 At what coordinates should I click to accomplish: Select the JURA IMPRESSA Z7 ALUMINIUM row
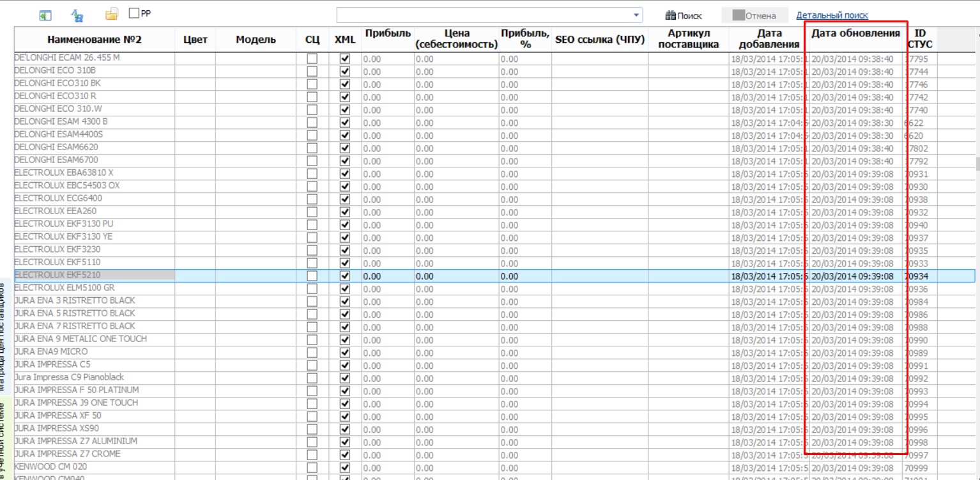point(75,441)
